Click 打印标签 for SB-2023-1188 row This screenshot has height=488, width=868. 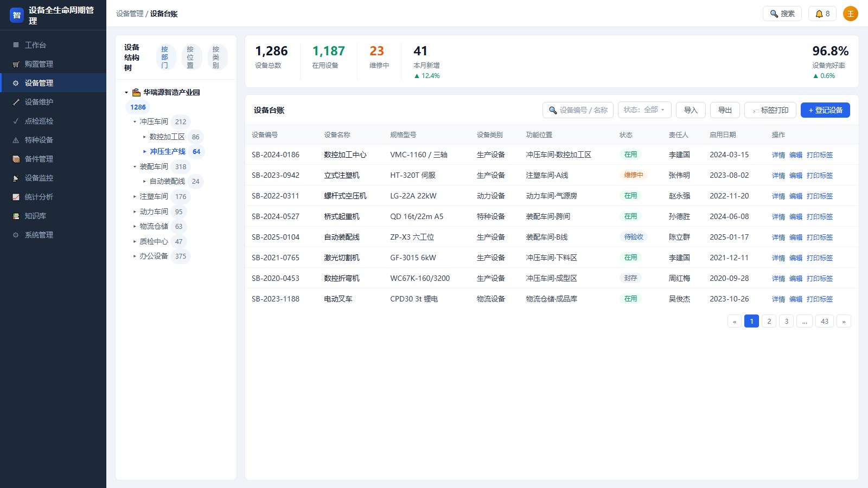point(820,299)
